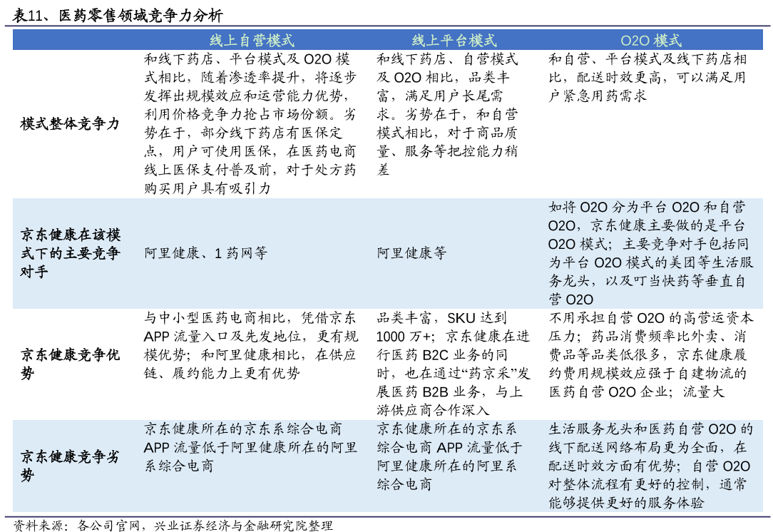Viewport: 773px width, 532px height.
Task: Select the 线上平台模式 column header
Action: [454, 41]
